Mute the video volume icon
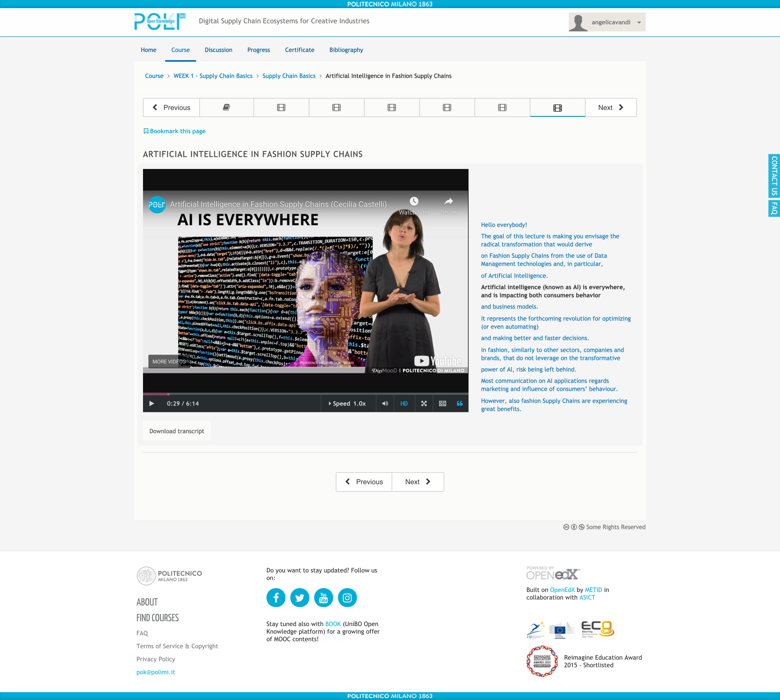This screenshot has height=700, width=780. (x=385, y=403)
